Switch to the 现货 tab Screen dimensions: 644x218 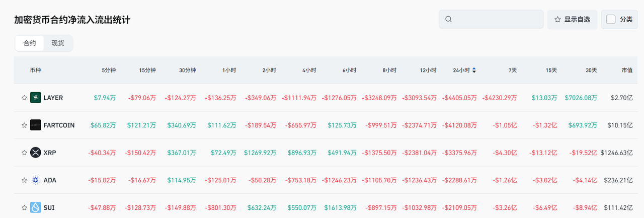click(x=58, y=43)
